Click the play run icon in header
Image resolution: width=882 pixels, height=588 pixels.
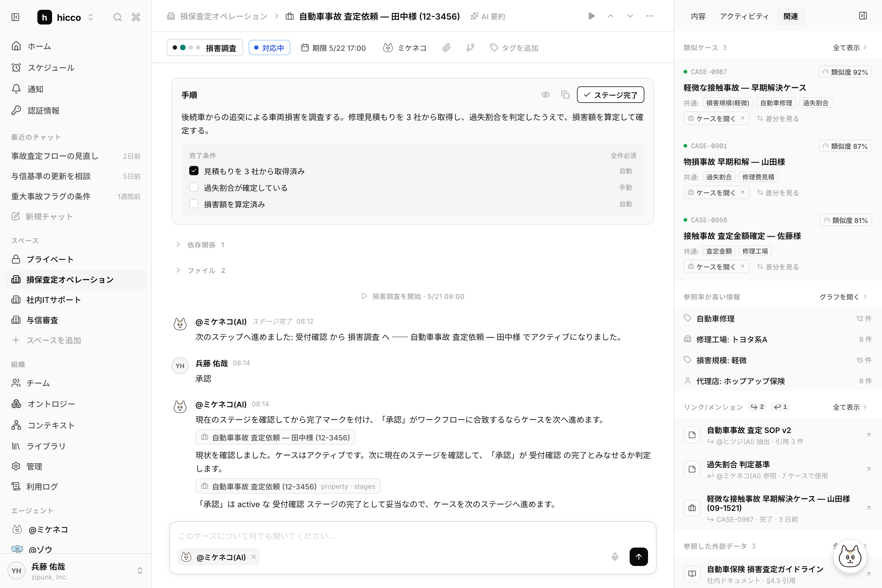(x=591, y=16)
